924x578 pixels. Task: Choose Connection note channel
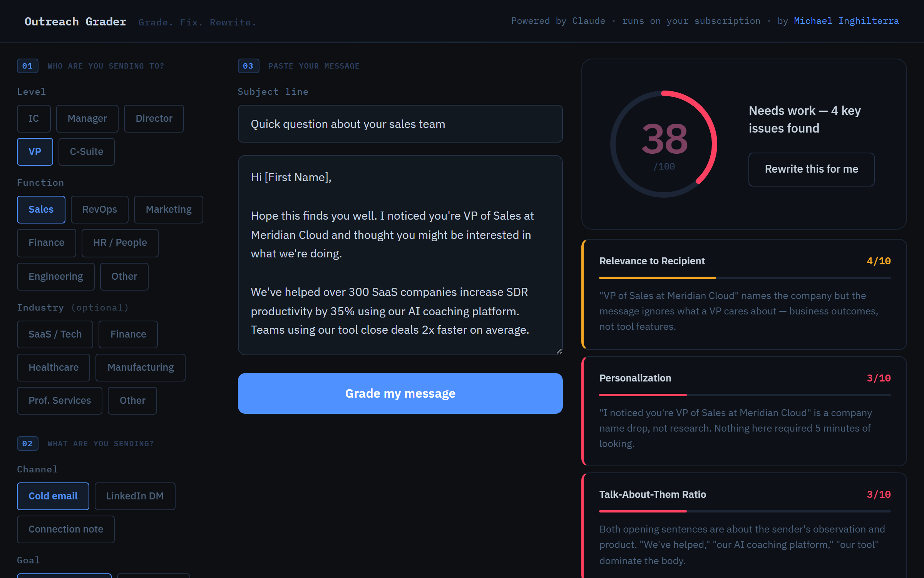point(66,529)
